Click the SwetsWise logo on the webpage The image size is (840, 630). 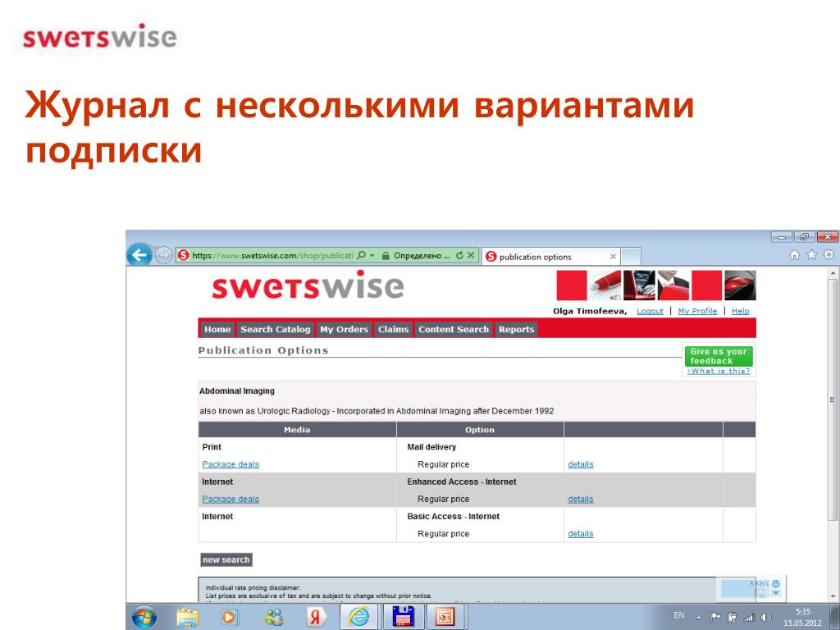coord(308,285)
